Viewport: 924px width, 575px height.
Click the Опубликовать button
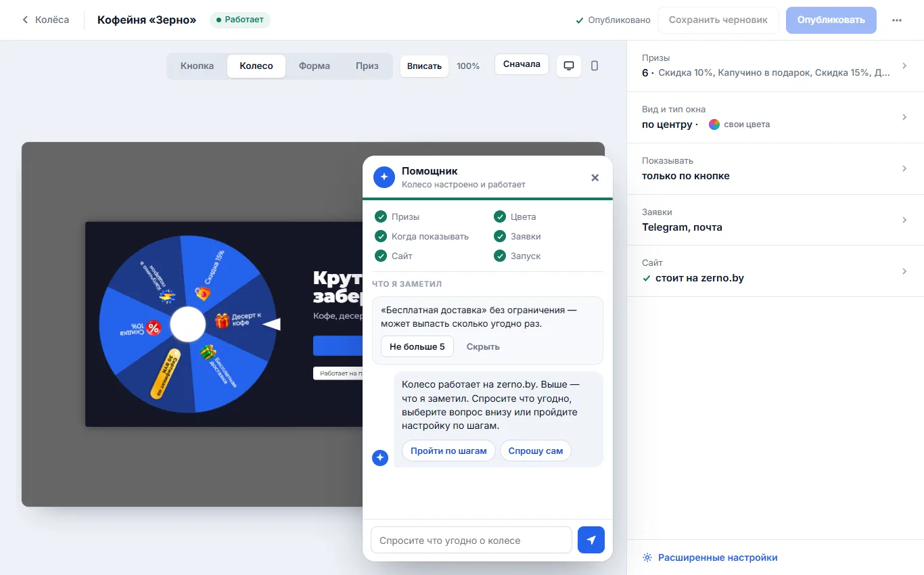[831, 20]
